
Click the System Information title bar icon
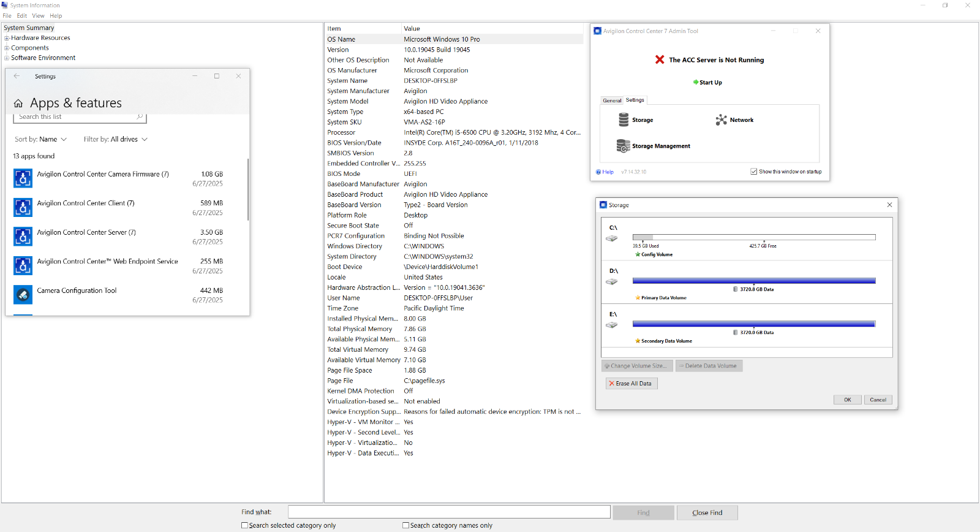coord(5,5)
